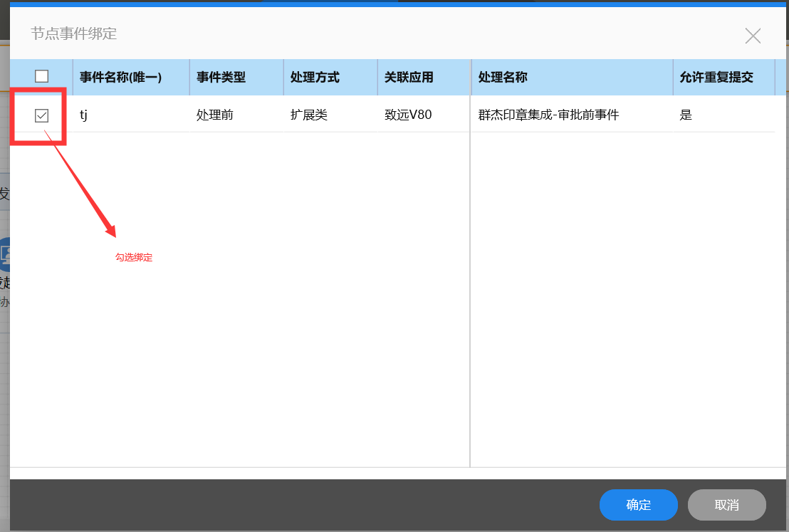
Task: Click the 处理前 event type cell
Action: pos(215,115)
